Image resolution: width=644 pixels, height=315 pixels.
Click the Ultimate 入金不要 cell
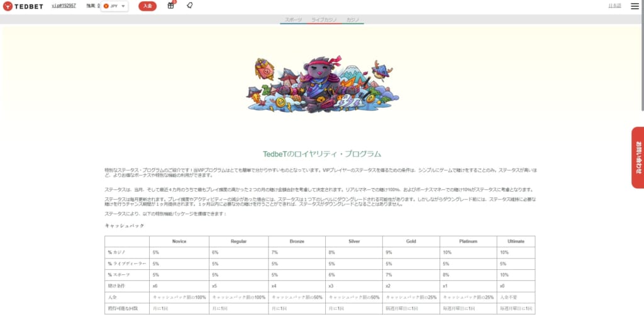pos(516,297)
